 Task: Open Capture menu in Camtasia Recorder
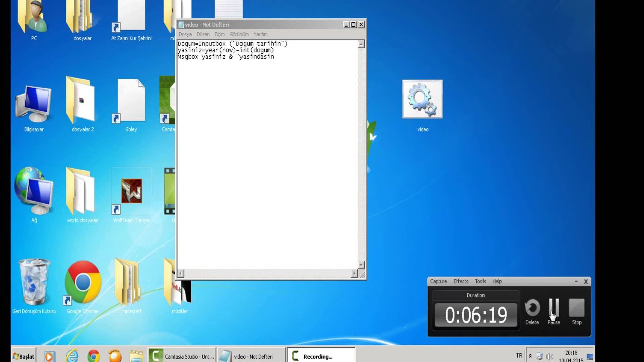point(438,281)
